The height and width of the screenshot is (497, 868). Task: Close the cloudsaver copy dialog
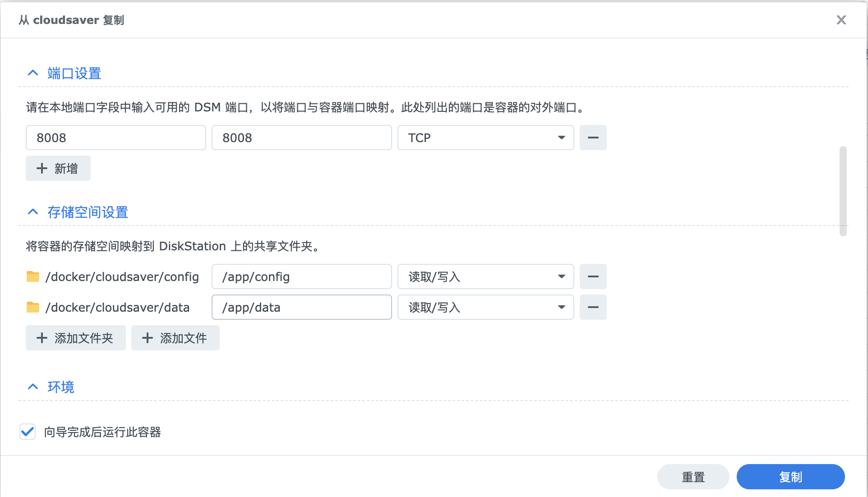coord(841,20)
